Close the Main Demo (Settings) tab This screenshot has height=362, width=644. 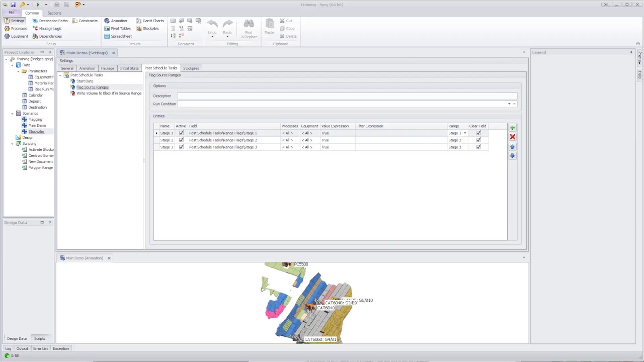tap(113, 53)
